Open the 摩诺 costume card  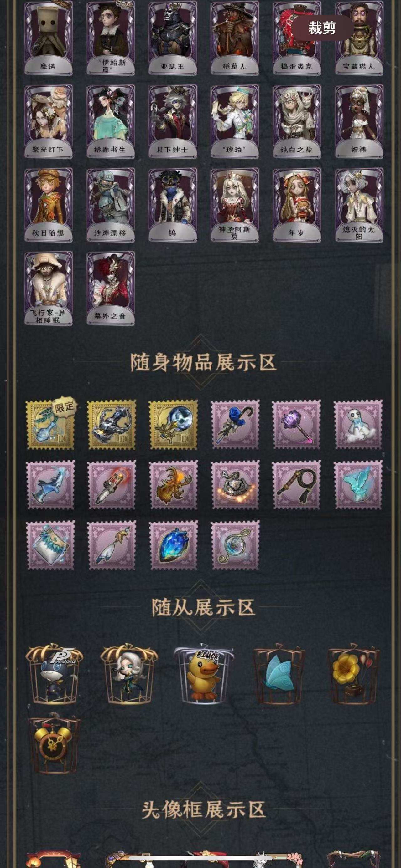[x=48, y=38]
